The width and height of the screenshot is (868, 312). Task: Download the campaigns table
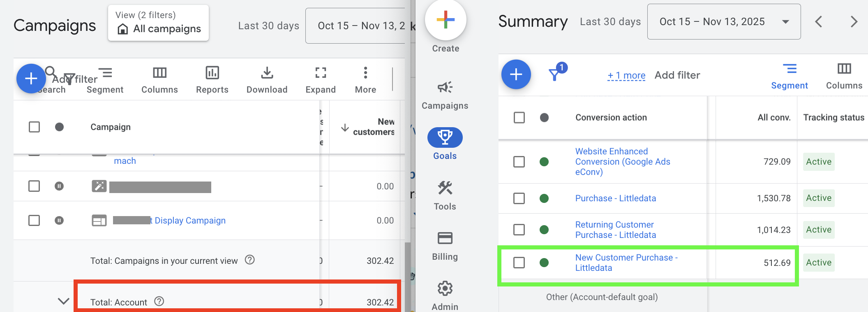(267, 80)
